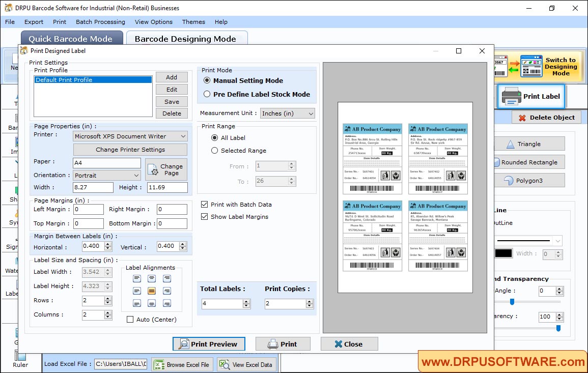
Task: Open the Themes menu
Action: [193, 22]
